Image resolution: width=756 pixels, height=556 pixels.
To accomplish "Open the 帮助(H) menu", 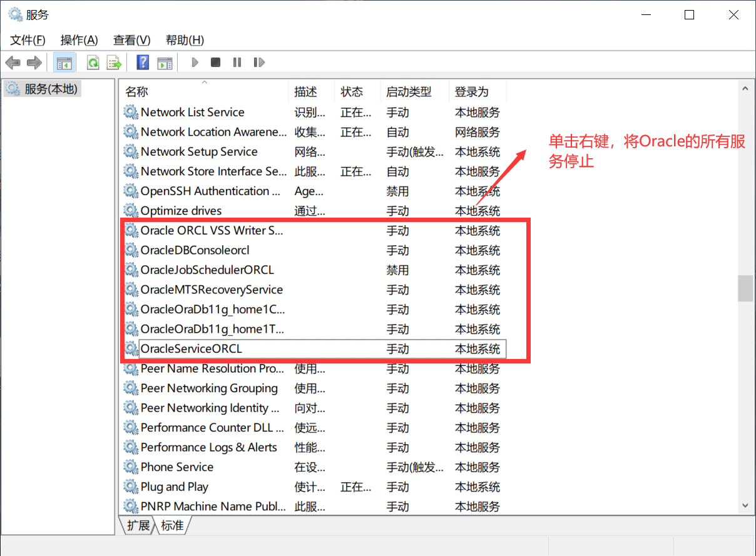I will (x=185, y=40).
